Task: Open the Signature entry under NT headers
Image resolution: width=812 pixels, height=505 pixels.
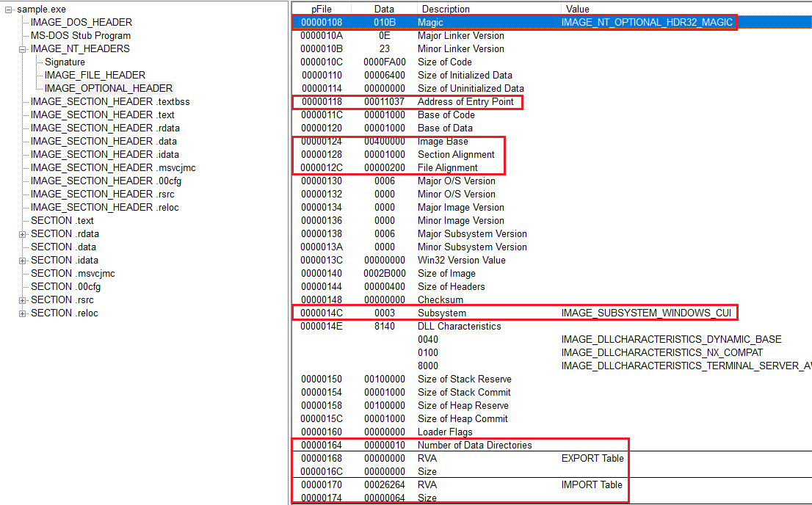Action: 65,62
